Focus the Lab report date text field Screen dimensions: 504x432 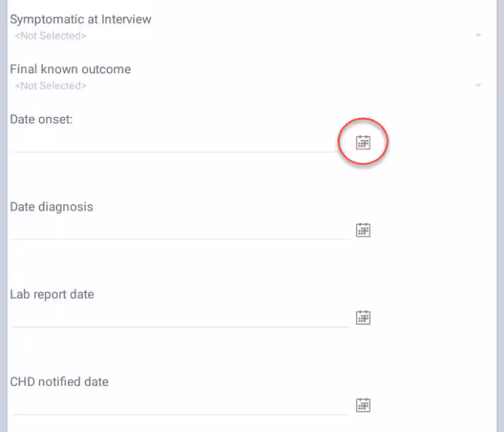(x=180, y=318)
